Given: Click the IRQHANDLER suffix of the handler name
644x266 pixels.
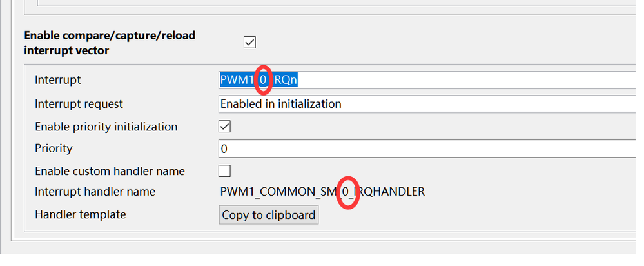Looking at the screenshot, I should [393, 192].
